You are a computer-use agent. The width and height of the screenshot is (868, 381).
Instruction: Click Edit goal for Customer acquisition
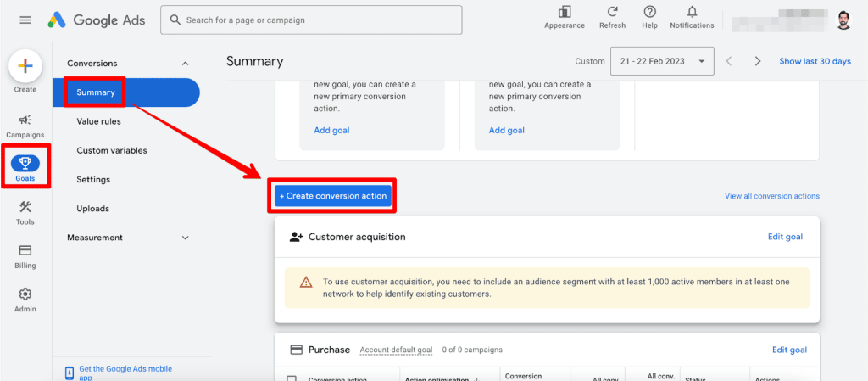(785, 237)
